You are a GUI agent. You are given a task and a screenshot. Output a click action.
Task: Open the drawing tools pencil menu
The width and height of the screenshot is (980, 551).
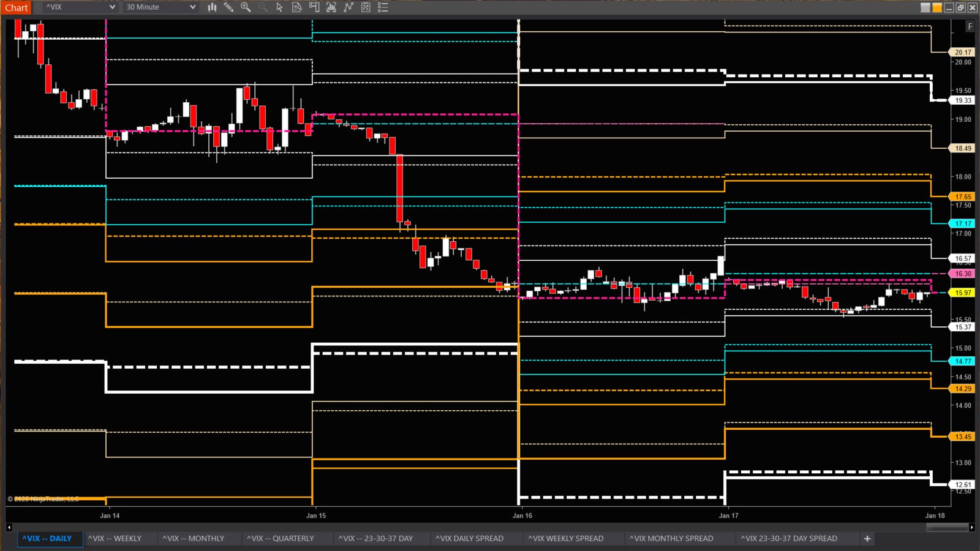pyautogui.click(x=228, y=7)
